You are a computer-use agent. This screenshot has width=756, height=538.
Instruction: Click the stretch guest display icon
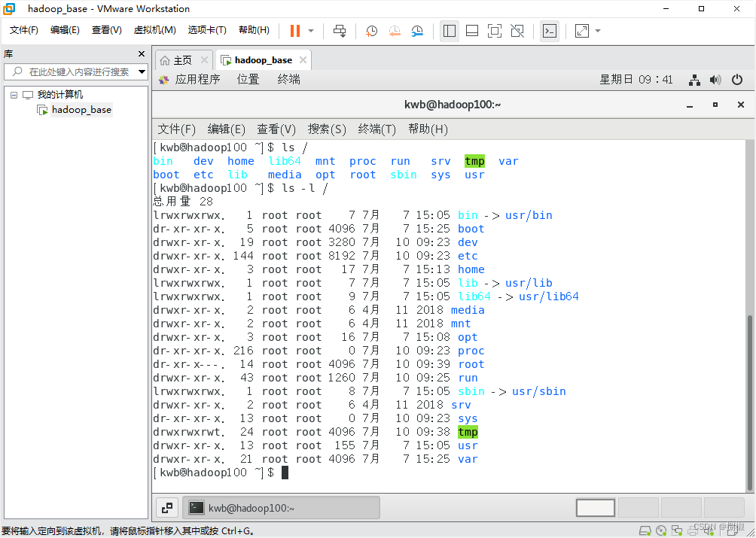pos(582,31)
